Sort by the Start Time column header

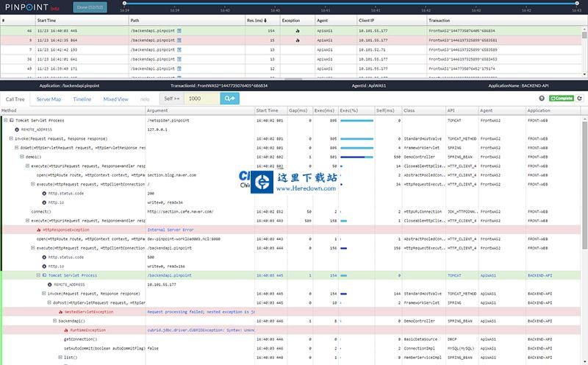(46, 21)
